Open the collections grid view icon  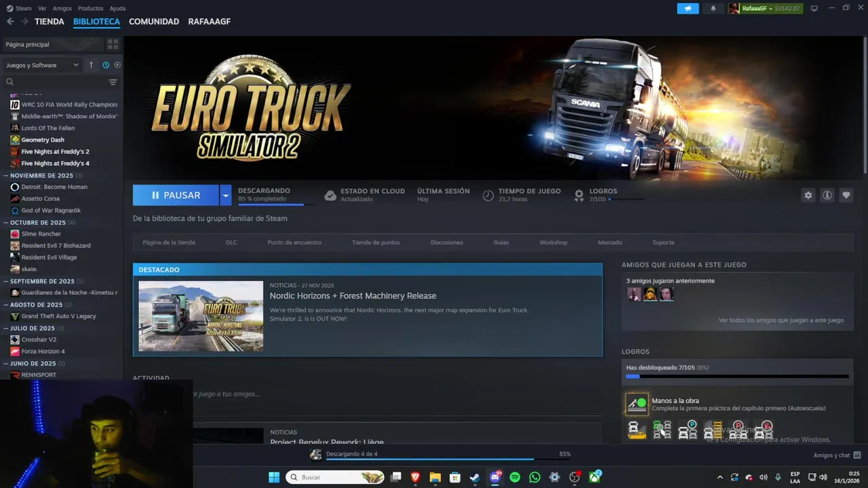113,44
